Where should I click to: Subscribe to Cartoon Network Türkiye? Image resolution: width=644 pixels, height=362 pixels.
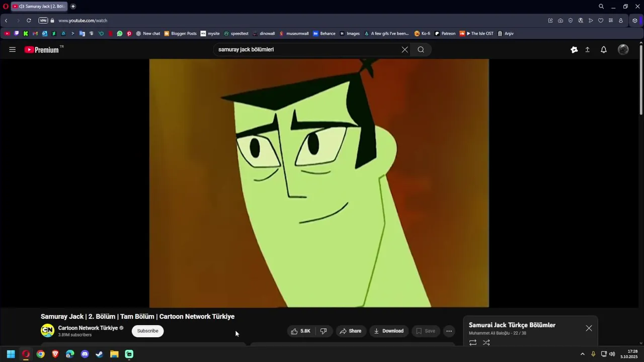[147, 331]
